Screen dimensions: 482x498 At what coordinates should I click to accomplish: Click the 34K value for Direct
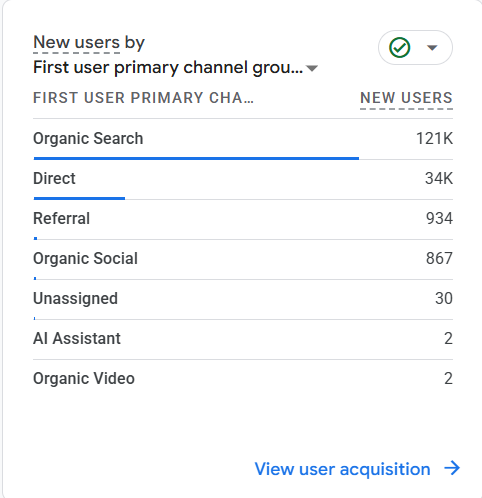[x=439, y=178]
